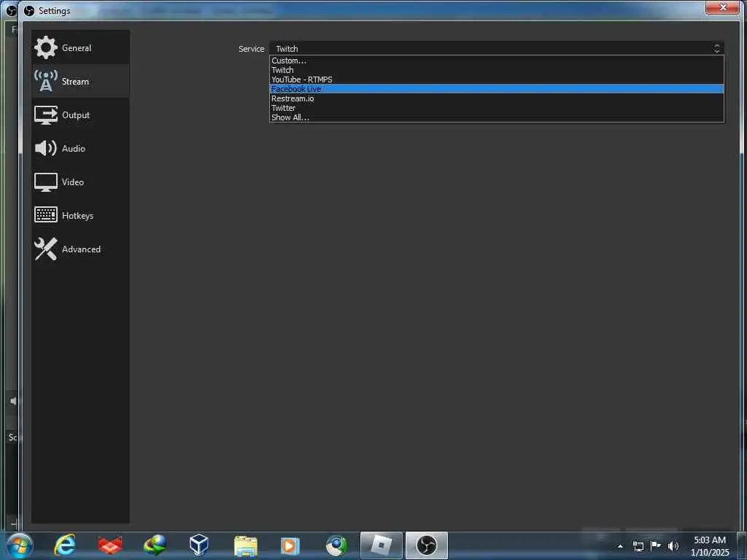Screen dimensions: 747x560
Task: Go to the Hotkeys tab label
Action: (77, 216)
